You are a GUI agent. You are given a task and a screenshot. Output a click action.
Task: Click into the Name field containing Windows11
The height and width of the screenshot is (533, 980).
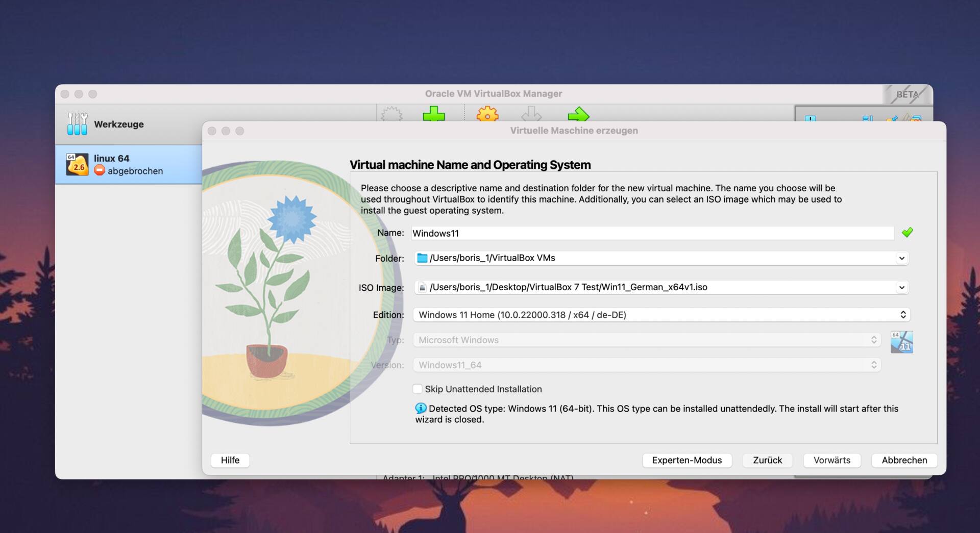[x=652, y=233]
